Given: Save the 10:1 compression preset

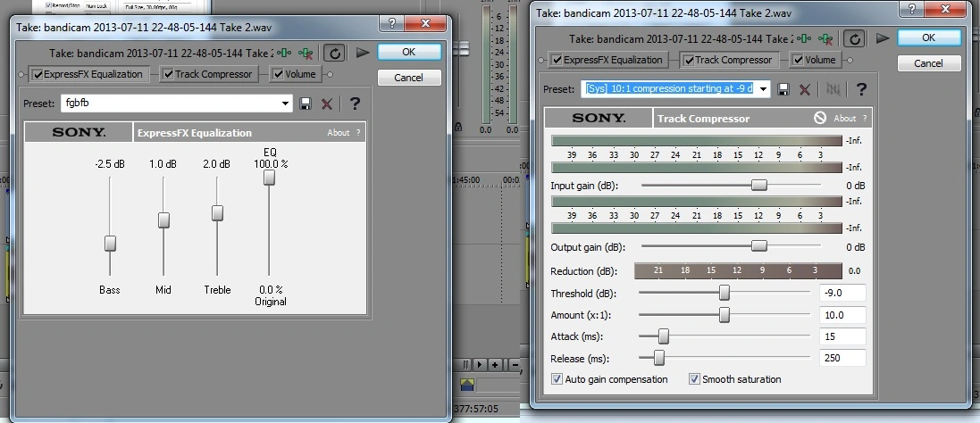Looking at the screenshot, I should pos(783,89).
